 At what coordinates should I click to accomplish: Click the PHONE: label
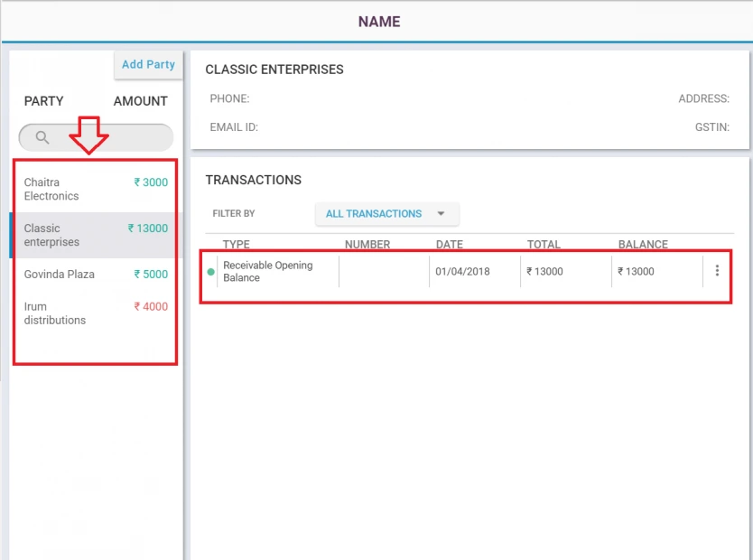[x=229, y=99]
